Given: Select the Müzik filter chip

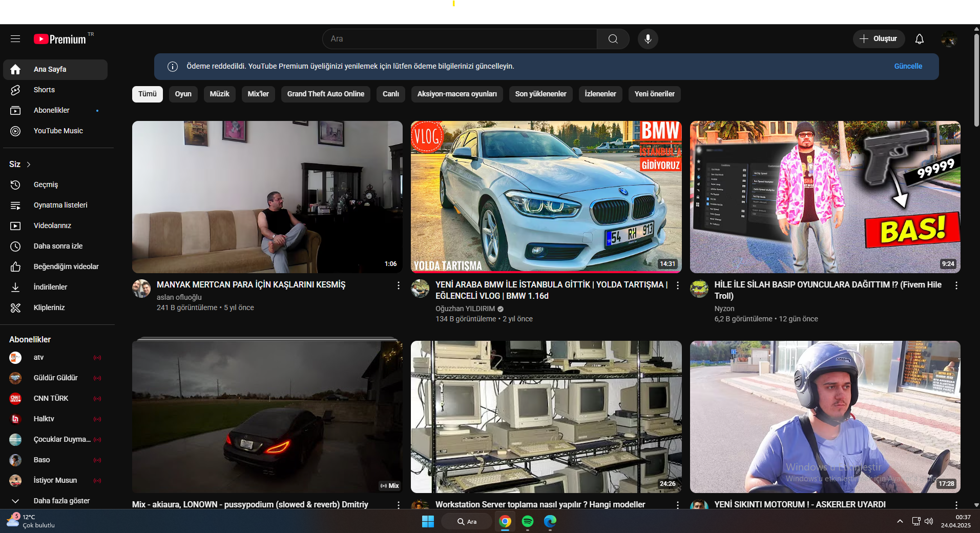Looking at the screenshot, I should [x=220, y=94].
